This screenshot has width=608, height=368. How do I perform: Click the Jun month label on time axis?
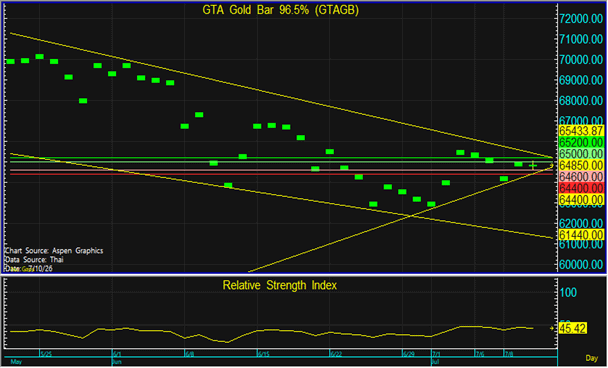(117, 362)
